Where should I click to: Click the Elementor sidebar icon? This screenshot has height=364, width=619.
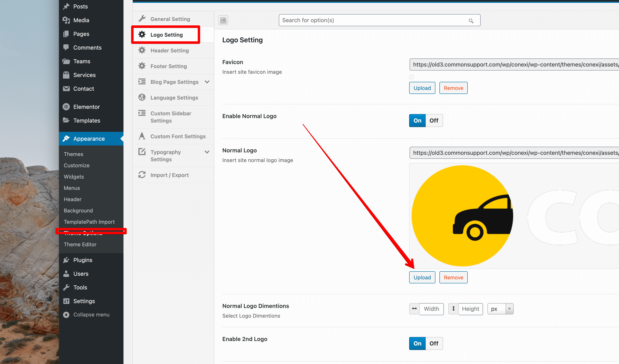pyautogui.click(x=66, y=107)
